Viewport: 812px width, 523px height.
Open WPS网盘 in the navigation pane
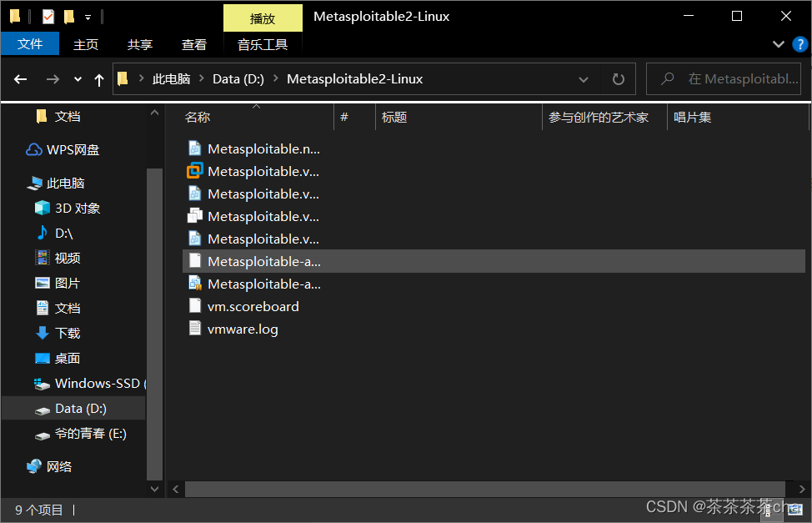click(x=63, y=150)
